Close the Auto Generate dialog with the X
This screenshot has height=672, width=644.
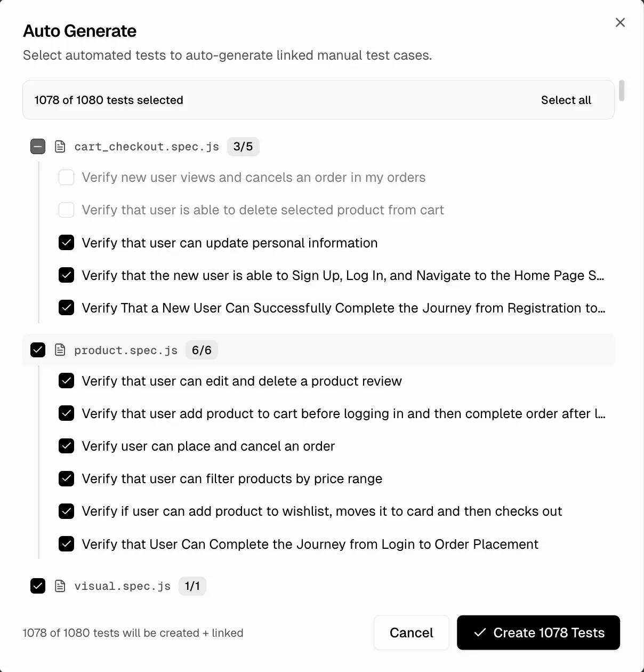click(620, 22)
